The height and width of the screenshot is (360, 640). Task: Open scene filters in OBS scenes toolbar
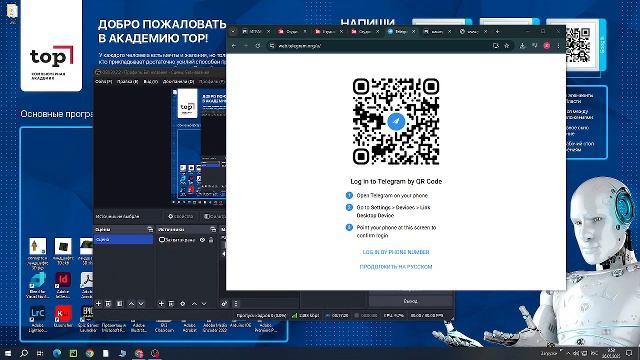coord(120,304)
